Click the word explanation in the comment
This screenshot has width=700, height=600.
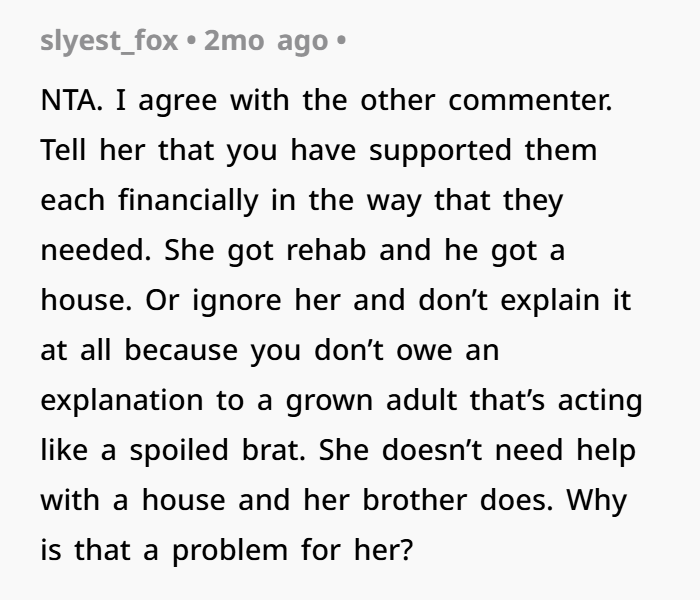[122, 400]
